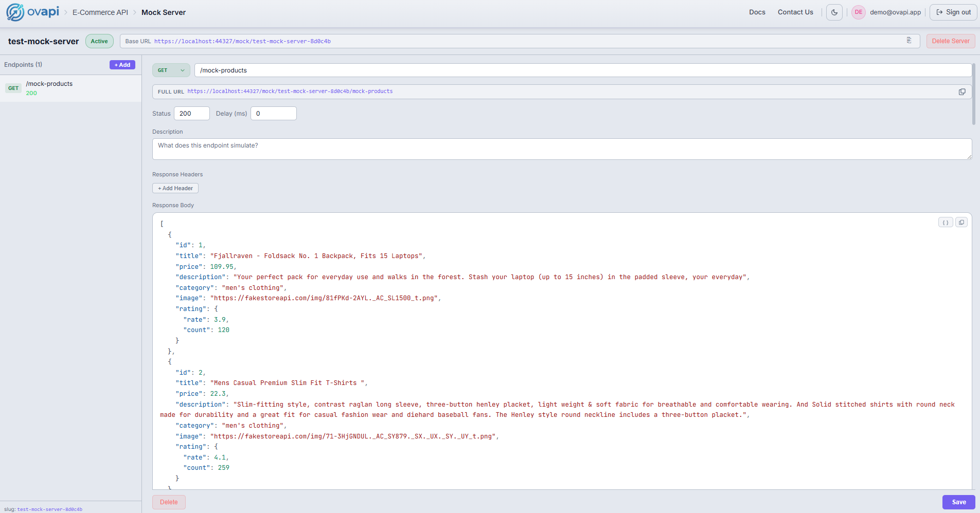
Task: Save the endpoint changes
Action: pos(958,502)
